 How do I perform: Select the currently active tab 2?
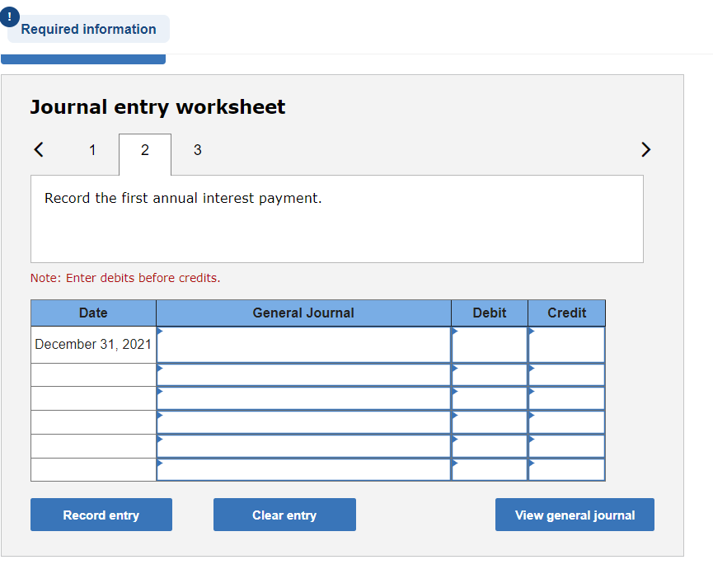click(x=144, y=151)
